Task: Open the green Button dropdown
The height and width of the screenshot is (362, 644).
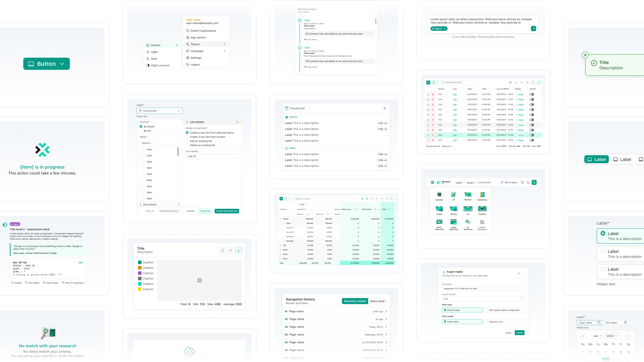Action: coord(46,64)
